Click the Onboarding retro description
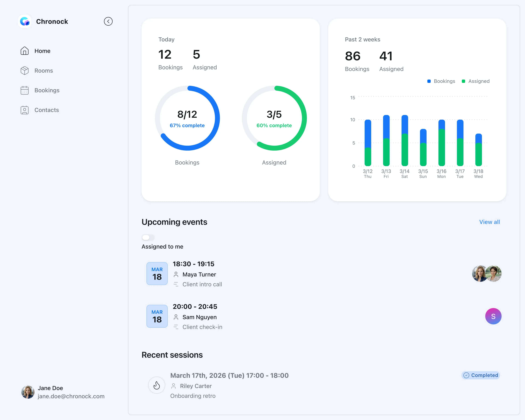 tap(193, 396)
